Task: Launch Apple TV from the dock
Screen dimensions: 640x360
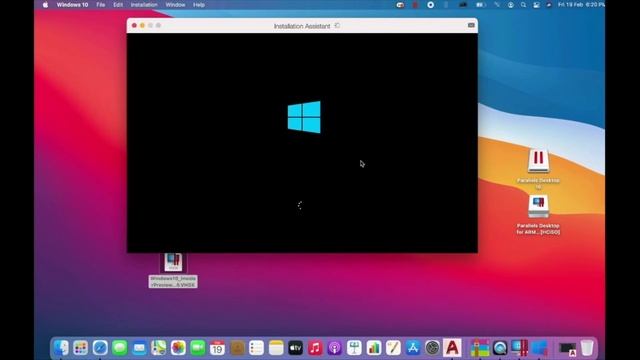Action: pyautogui.click(x=295, y=348)
